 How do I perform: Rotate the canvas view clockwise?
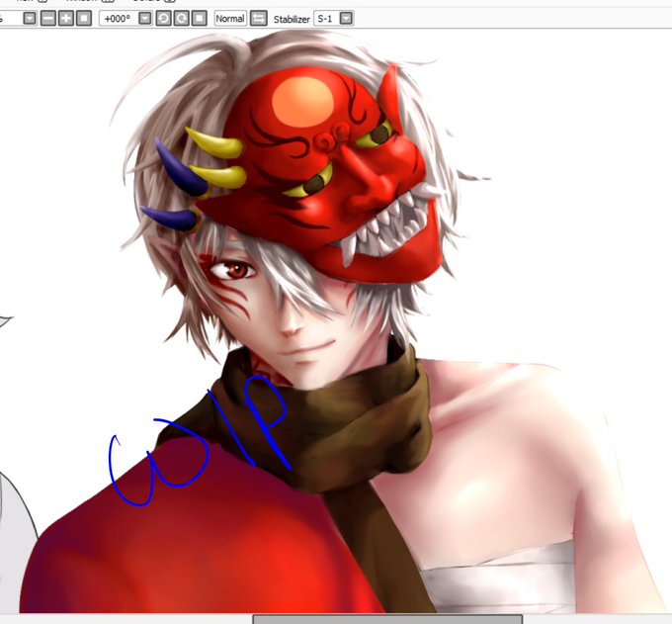pos(181,19)
